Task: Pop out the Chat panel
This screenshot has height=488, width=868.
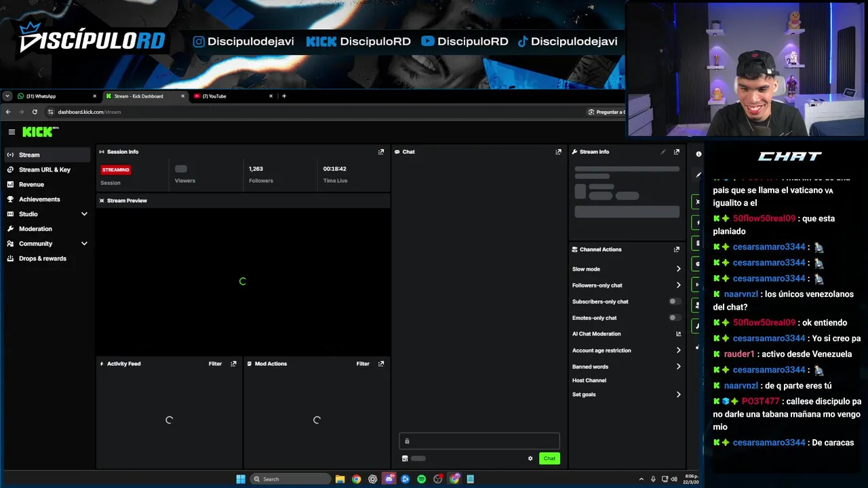Action: click(x=559, y=152)
